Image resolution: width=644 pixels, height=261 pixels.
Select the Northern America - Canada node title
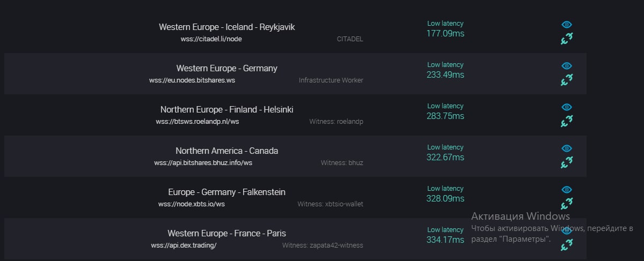pos(227,151)
